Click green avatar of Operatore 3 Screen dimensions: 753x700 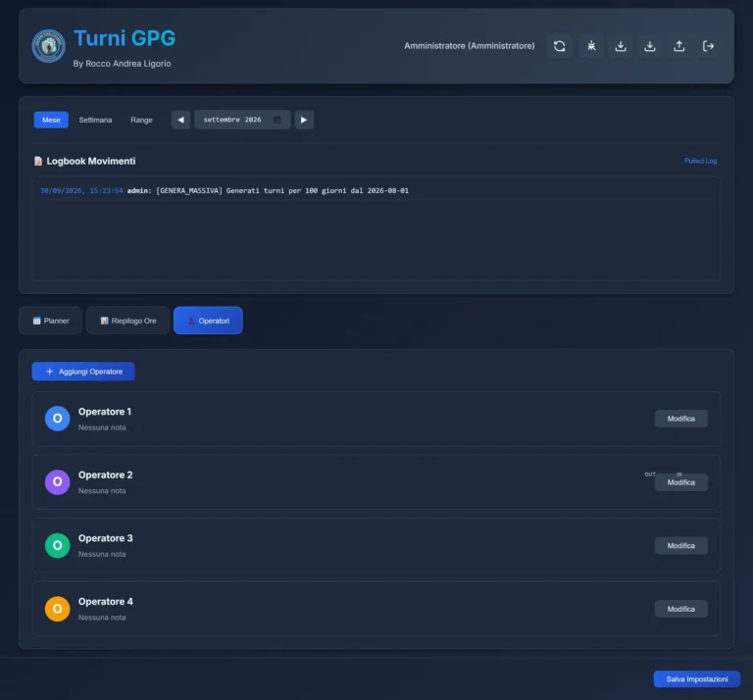click(x=58, y=545)
